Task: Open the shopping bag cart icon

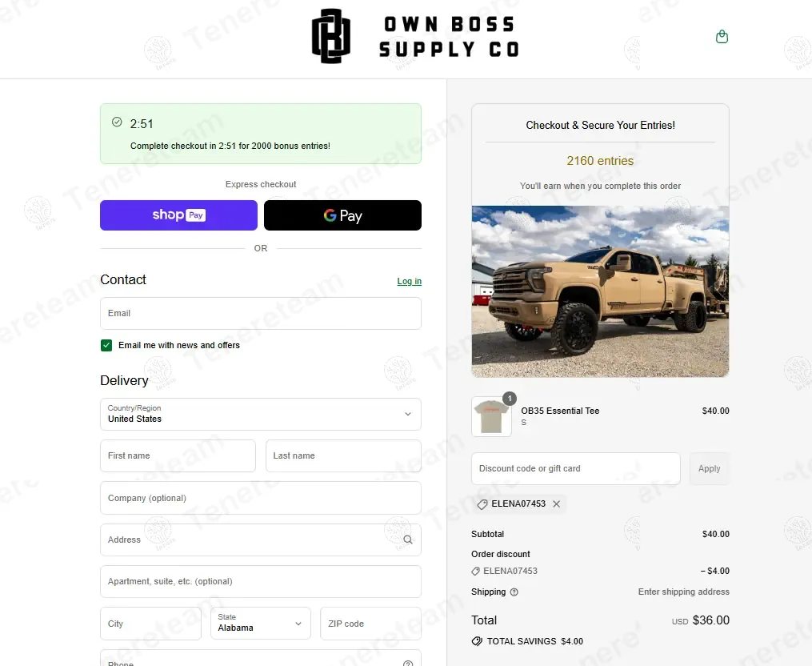Action: tap(722, 37)
